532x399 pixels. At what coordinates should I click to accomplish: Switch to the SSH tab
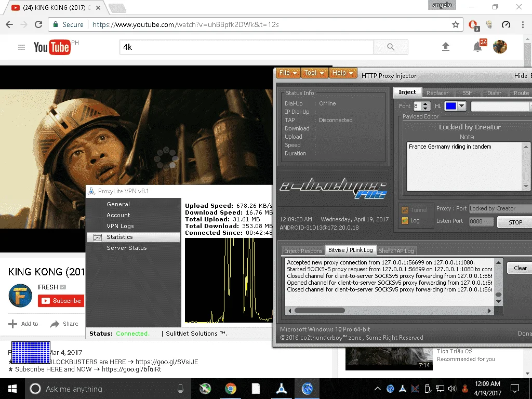[467, 93]
